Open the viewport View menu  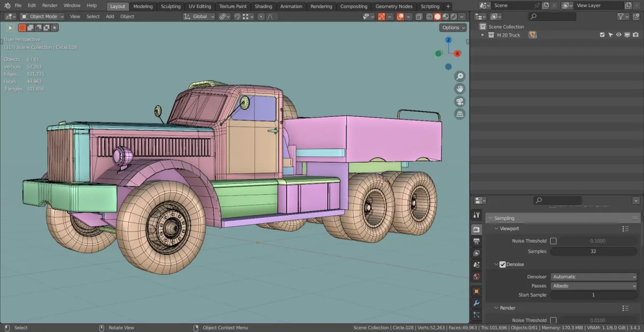pyautogui.click(x=75, y=17)
